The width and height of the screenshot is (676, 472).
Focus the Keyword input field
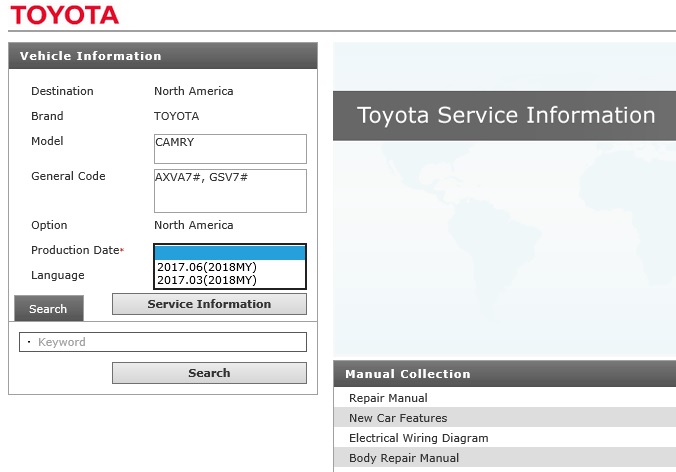point(163,342)
